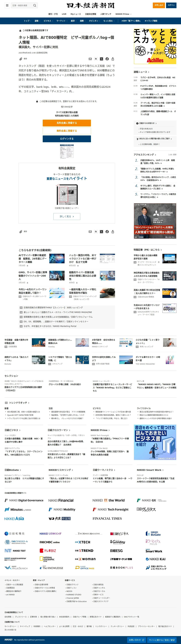Expand 国際 navigation dropdown
Screen dimensions: 181x644
click(83, 21)
